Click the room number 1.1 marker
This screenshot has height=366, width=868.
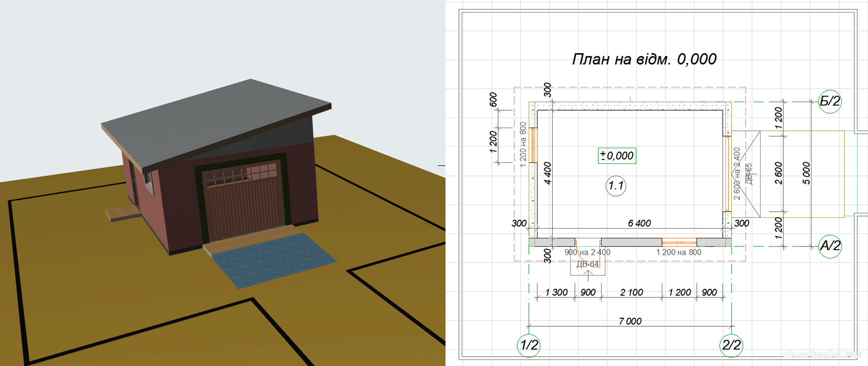pyautogui.click(x=616, y=186)
